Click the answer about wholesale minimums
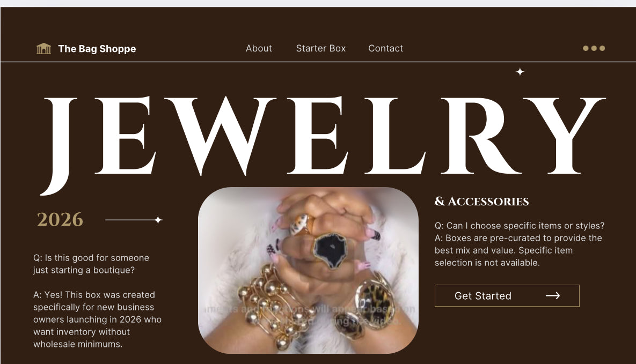 click(97, 320)
